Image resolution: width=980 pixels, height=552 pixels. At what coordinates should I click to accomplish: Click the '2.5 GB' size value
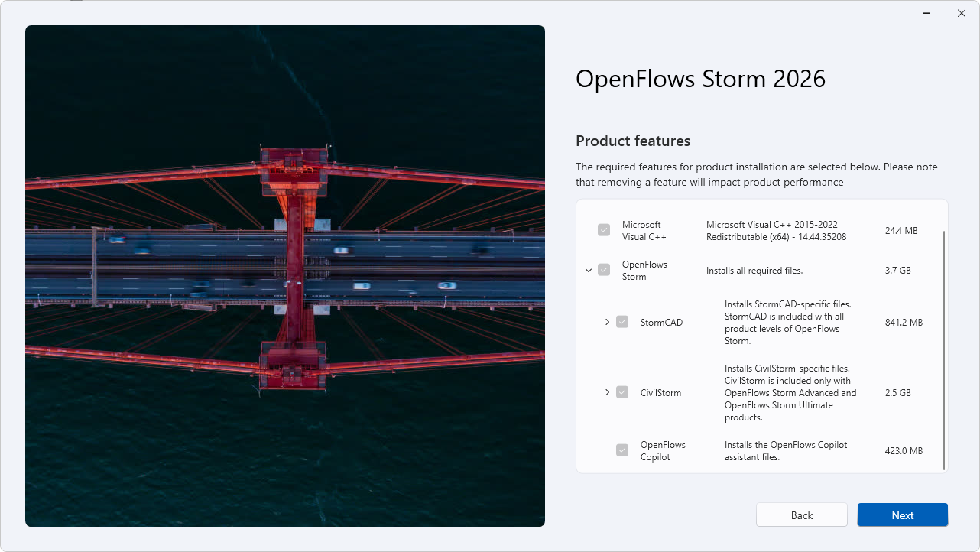tap(897, 392)
